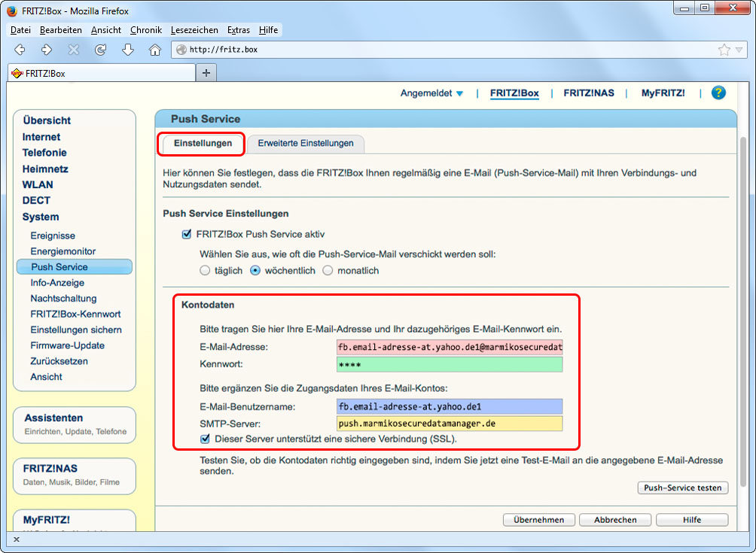
Task: Open downloads via the down arrow icon
Action: [128, 50]
